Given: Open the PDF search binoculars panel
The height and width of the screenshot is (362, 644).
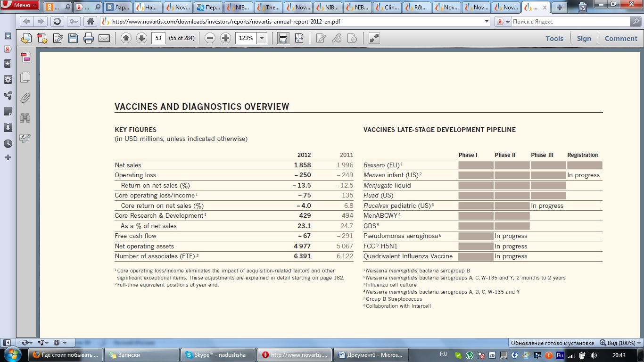Looking at the screenshot, I should tap(25, 118).
